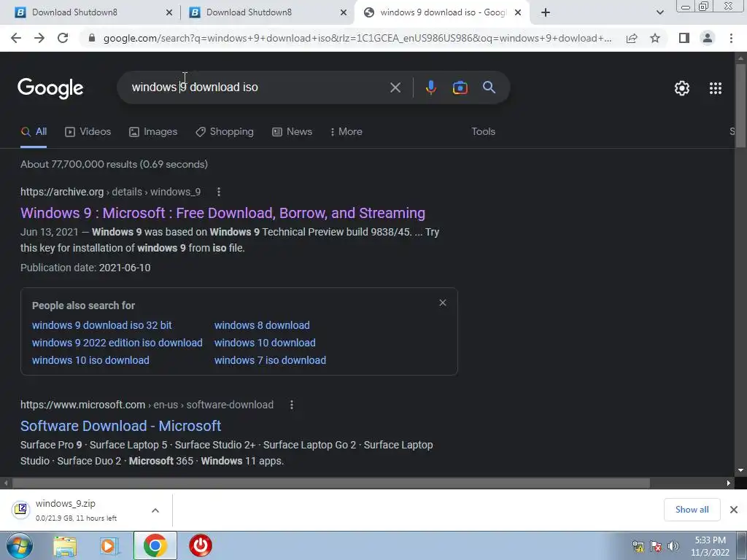Open the search Tools options
This screenshot has height=560, width=747.
(483, 132)
